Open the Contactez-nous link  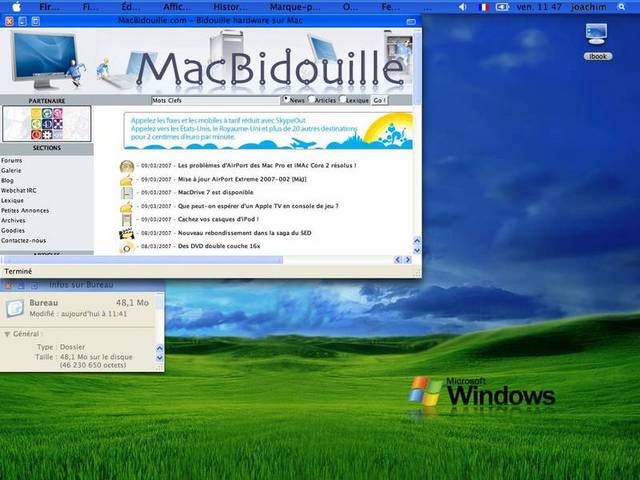tap(23, 241)
